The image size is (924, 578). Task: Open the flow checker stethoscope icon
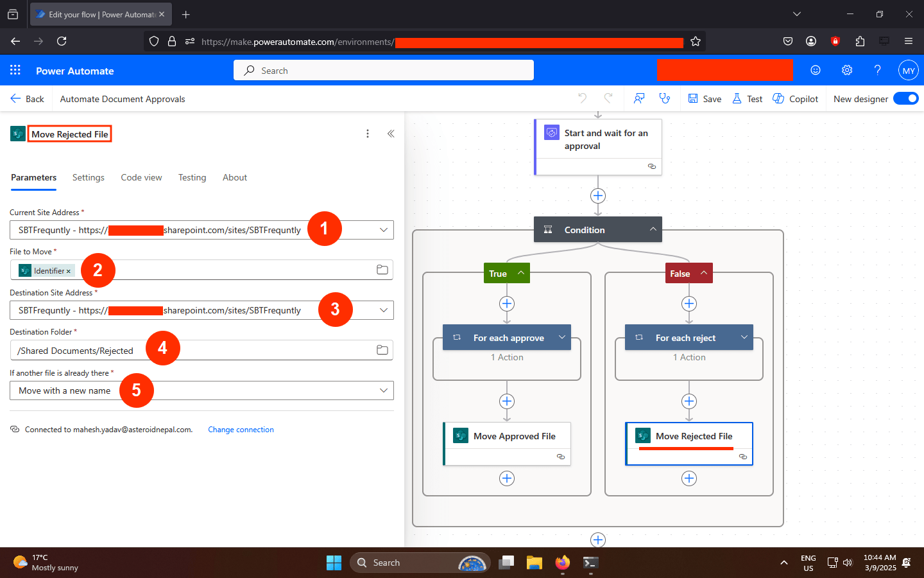coord(665,98)
